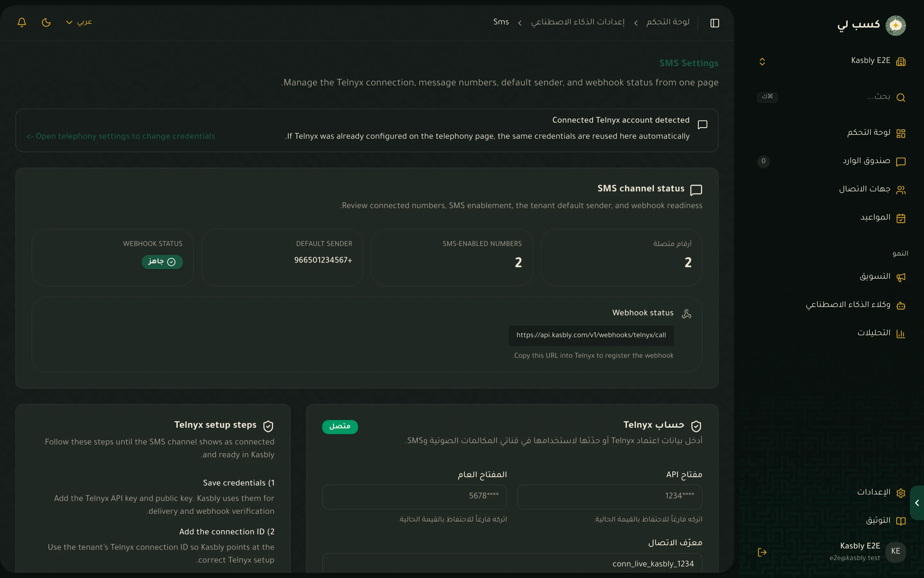The width and height of the screenshot is (924, 578).
Task: Click Save credentials step text
Action: point(239,483)
